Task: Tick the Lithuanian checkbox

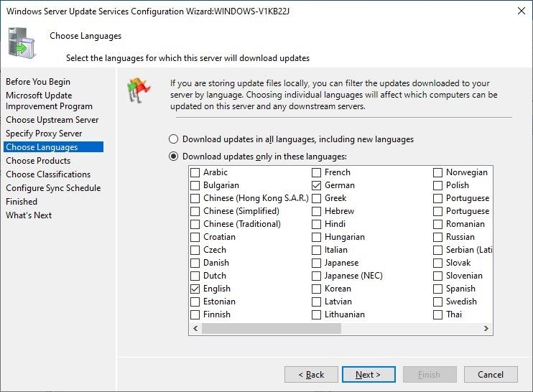Action: (x=317, y=314)
